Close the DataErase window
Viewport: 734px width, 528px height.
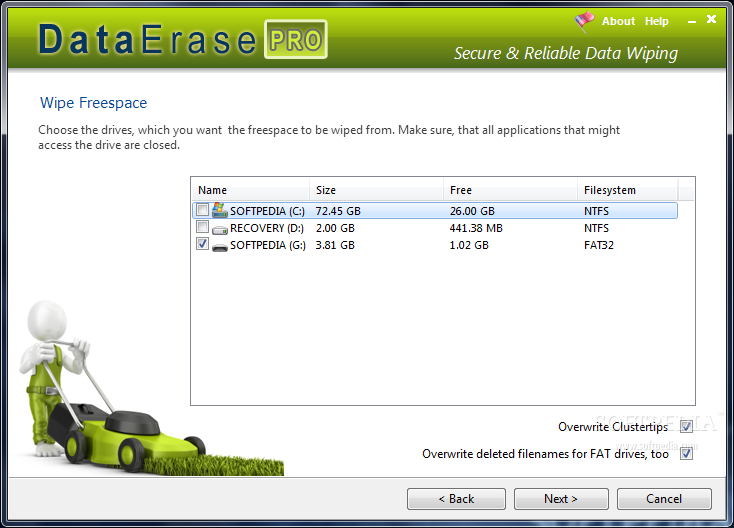[712, 19]
